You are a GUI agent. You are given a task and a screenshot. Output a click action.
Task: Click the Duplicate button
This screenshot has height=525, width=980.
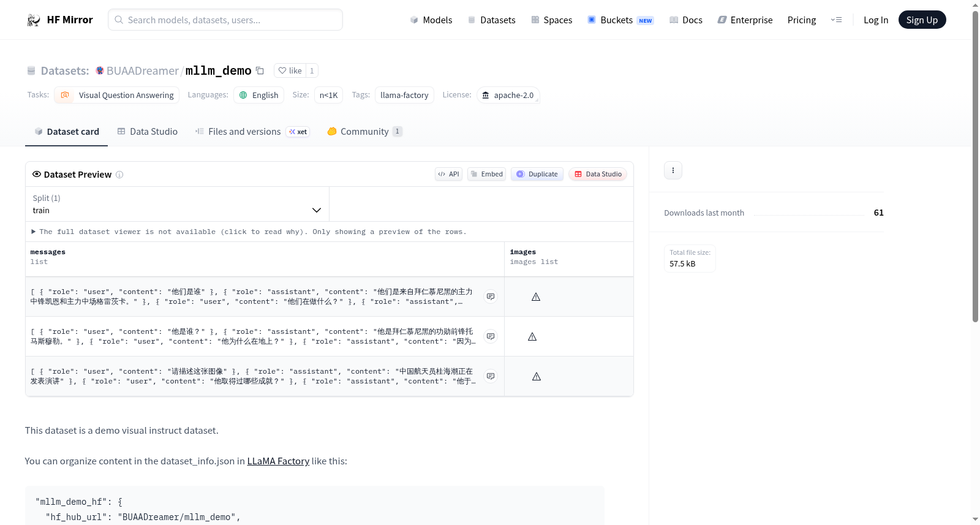click(x=537, y=174)
